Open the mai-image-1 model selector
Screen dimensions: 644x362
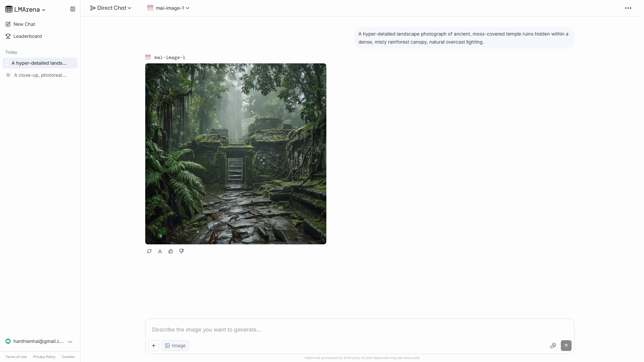coord(168,8)
